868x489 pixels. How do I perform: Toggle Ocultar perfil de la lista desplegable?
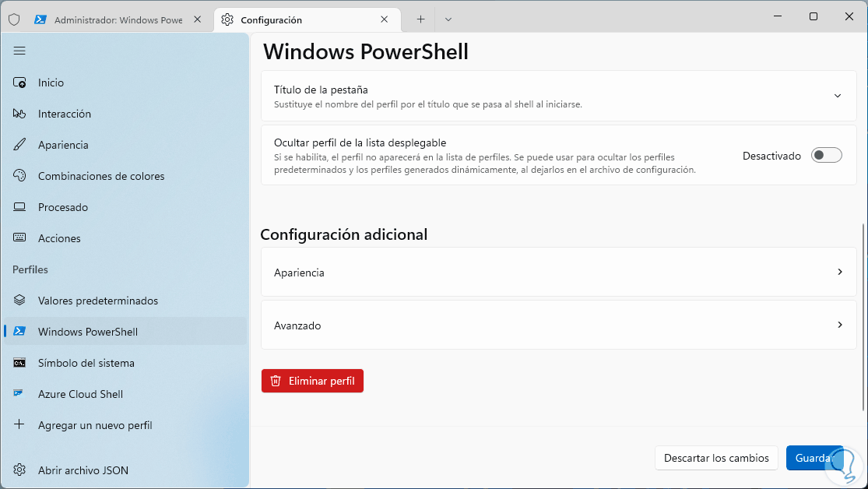(826, 156)
